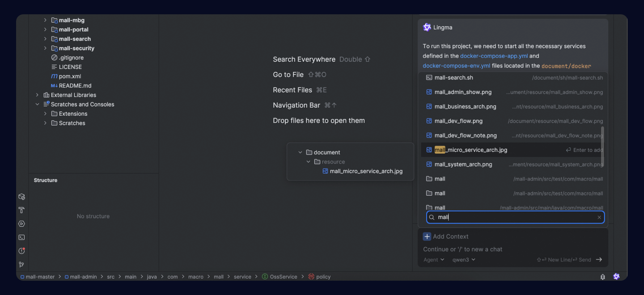The image size is (644, 295).
Task: Click the context search input field
Action: pyautogui.click(x=514, y=217)
